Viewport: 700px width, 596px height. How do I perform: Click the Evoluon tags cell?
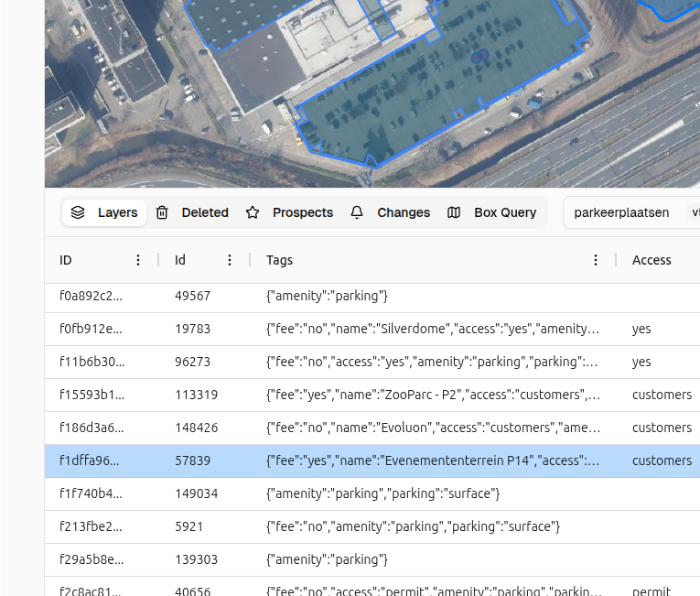[x=433, y=428]
